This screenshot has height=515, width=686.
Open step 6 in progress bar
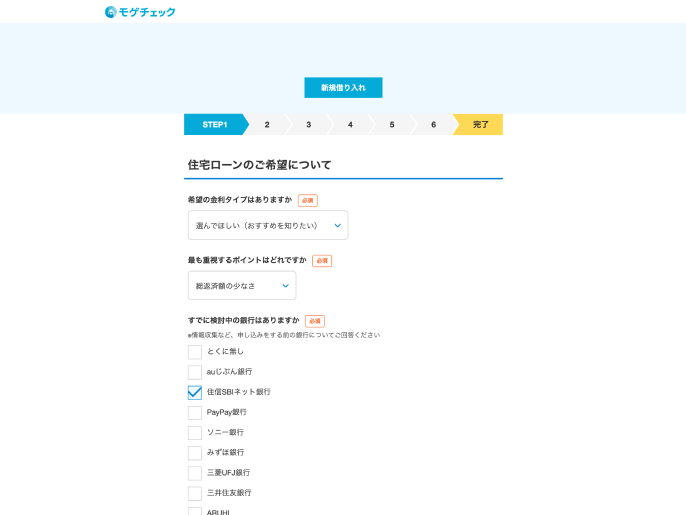point(433,125)
